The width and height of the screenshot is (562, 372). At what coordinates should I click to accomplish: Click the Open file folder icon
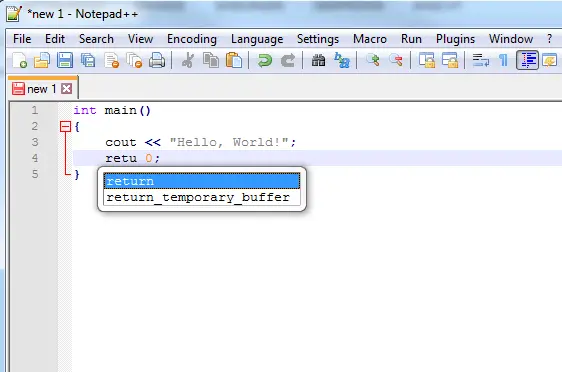coord(42,60)
